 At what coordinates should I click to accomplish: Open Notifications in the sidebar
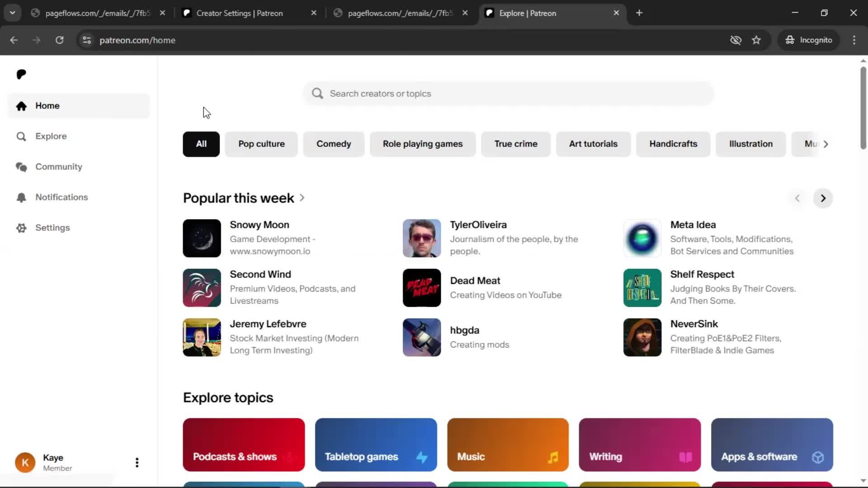(79, 197)
